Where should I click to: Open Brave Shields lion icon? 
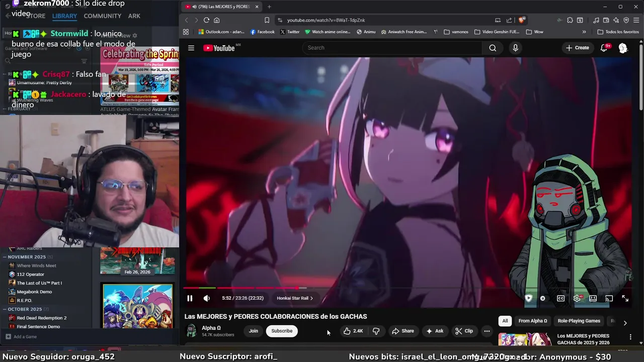[x=522, y=20]
